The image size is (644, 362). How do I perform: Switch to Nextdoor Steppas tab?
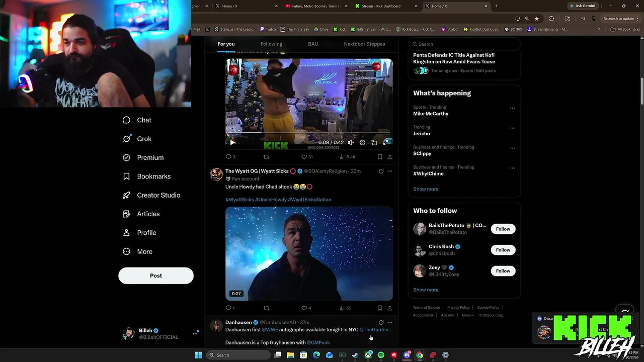pos(364,44)
